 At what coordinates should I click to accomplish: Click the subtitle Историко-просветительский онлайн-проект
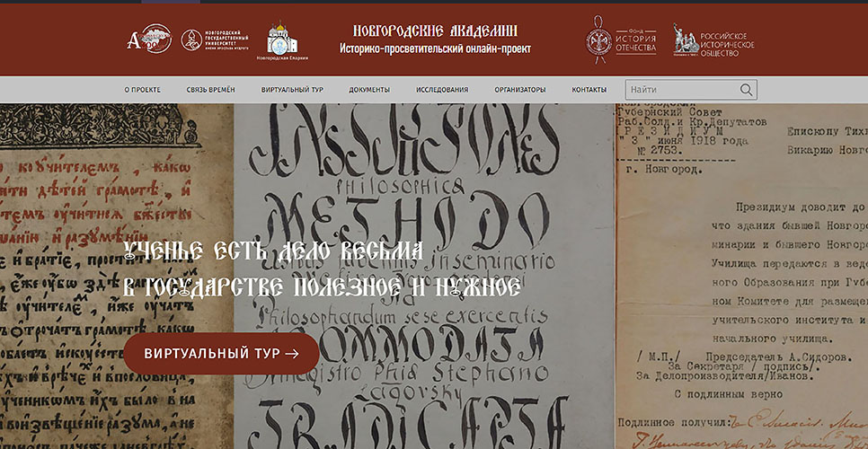(435, 48)
